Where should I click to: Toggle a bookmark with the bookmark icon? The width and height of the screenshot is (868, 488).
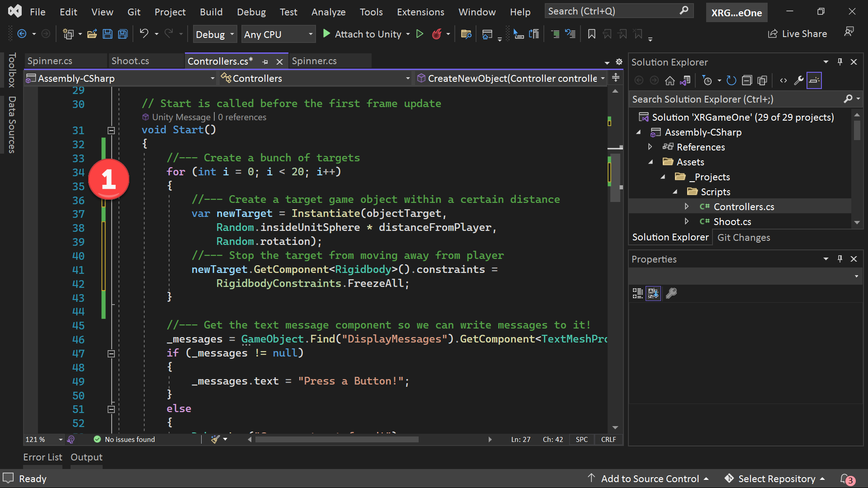[591, 34]
